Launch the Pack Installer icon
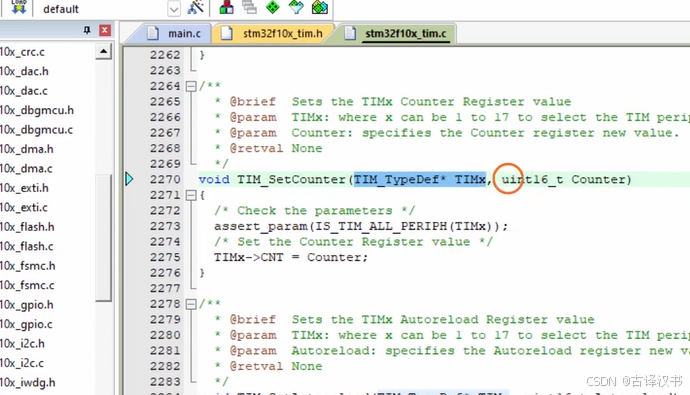The height and width of the screenshot is (395, 690). [x=320, y=7]
